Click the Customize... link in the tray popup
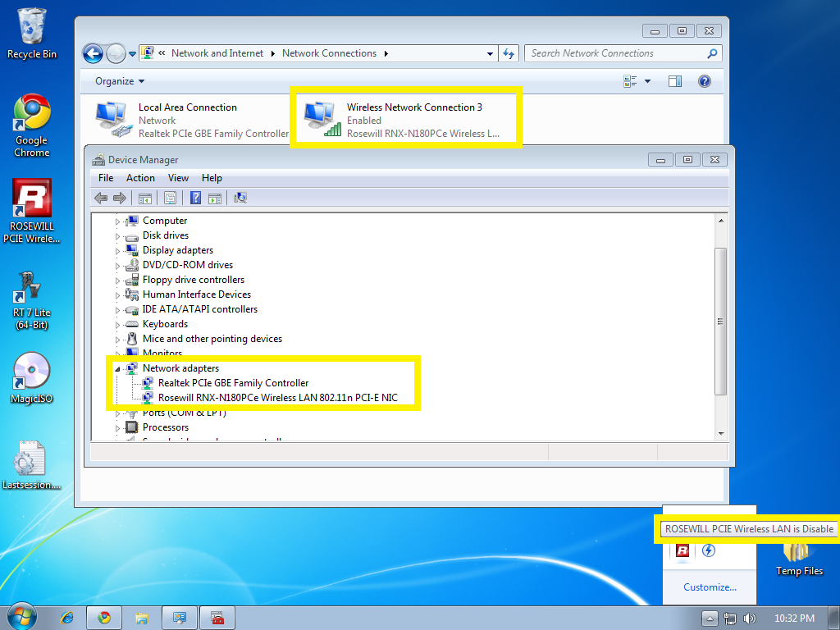840x630 pixels. click(x=710, y=587)
